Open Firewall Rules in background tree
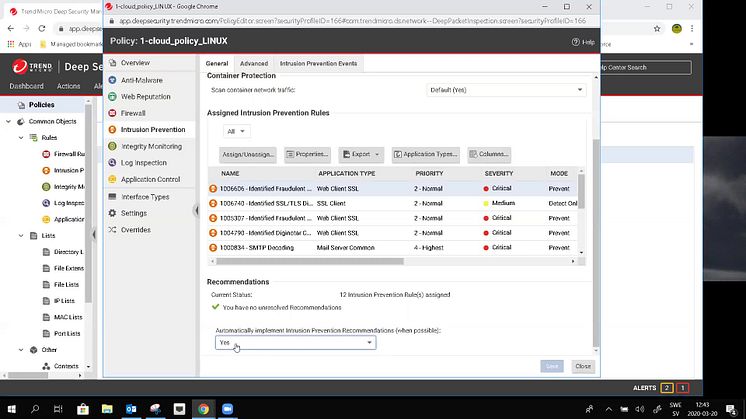The image size is (746, 419). coord(64,154)
